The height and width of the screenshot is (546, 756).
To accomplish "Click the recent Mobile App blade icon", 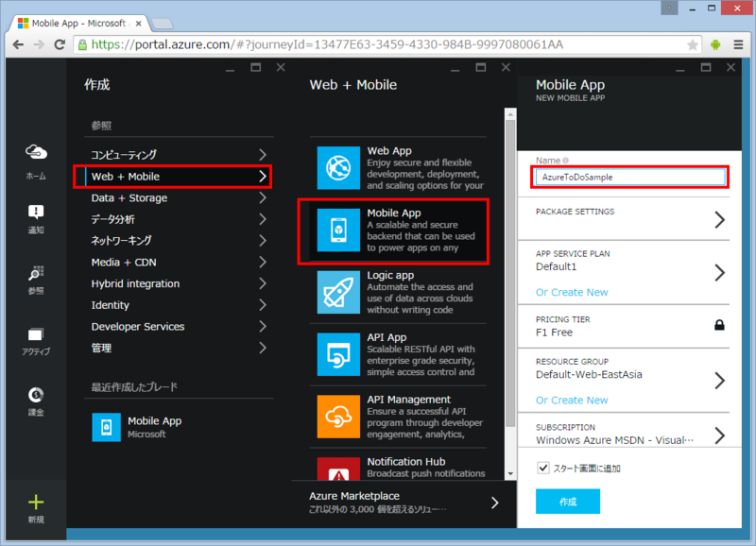I will coord(106,427).
